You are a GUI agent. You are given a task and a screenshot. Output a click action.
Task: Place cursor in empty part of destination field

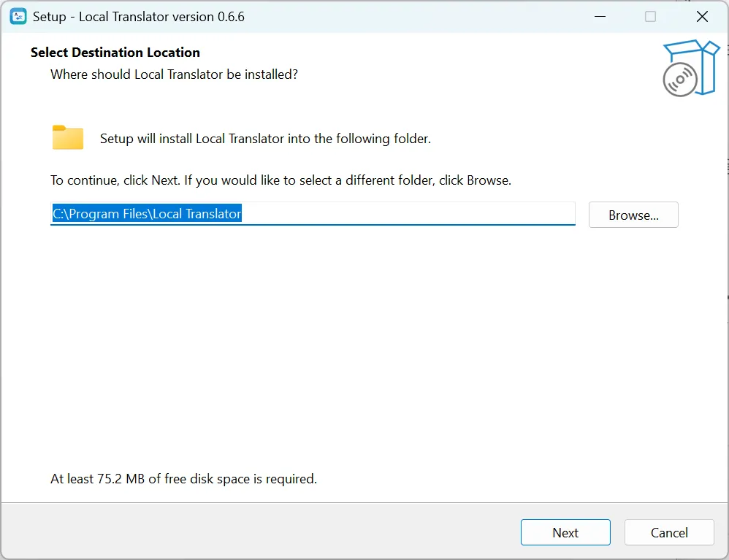(409, 214)
